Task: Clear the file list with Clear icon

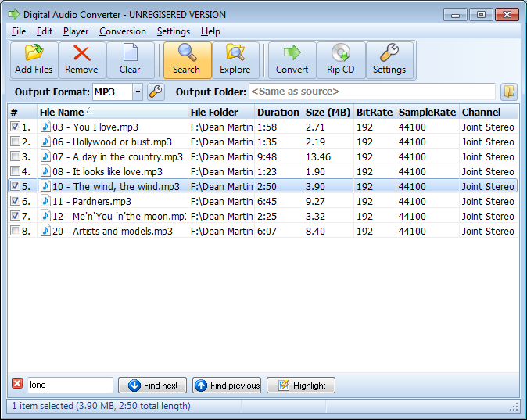Action: (x=130, y=60)
